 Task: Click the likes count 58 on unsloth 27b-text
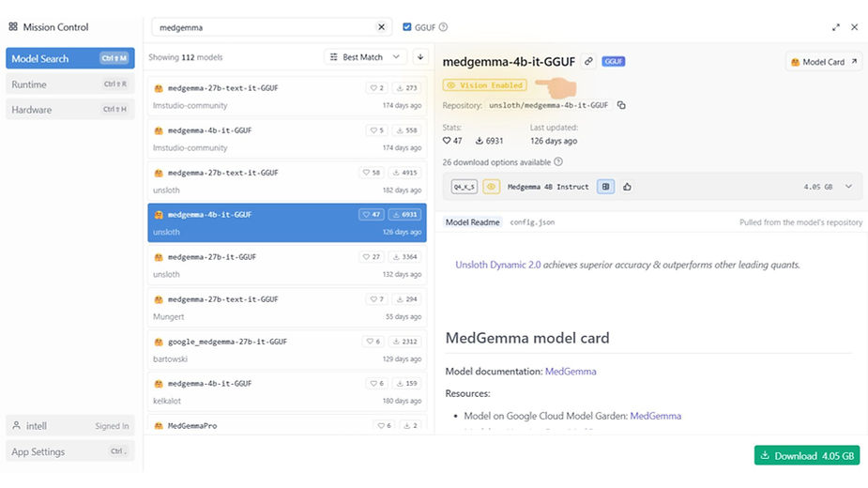[x=372, y=173]
